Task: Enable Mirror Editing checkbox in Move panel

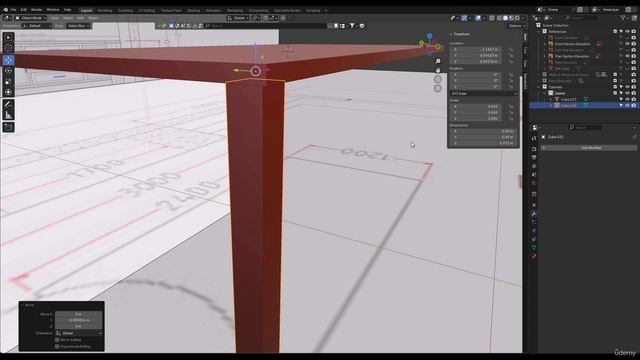Action: click(x=57, y=340)
